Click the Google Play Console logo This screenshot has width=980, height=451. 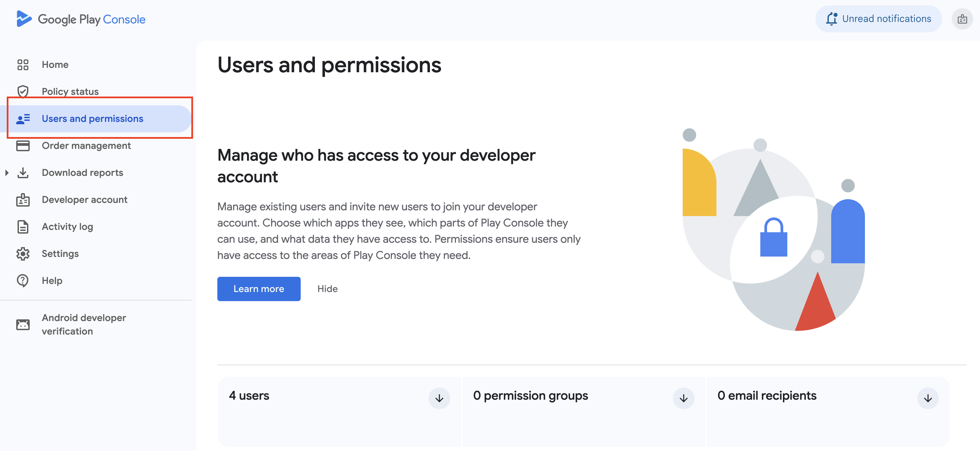click(81, 19)
